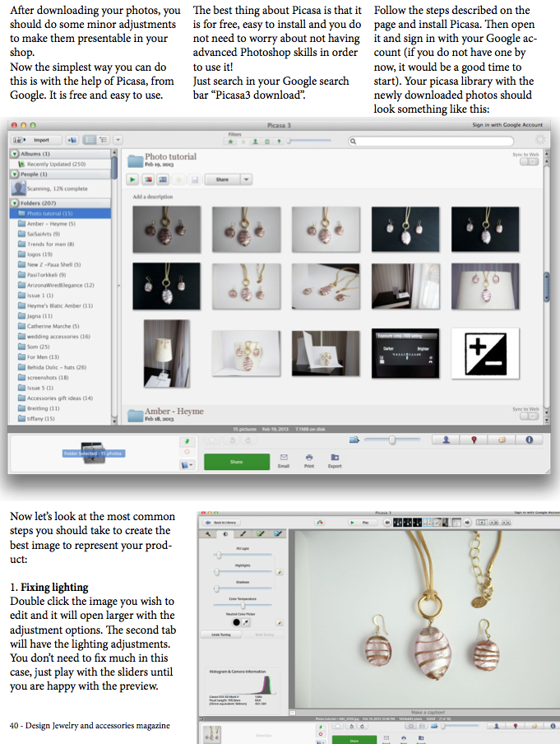The width and height of the screenshot is (560, 744).
Task: Select the Trends for men (8) folder
Action: point(60,244)
